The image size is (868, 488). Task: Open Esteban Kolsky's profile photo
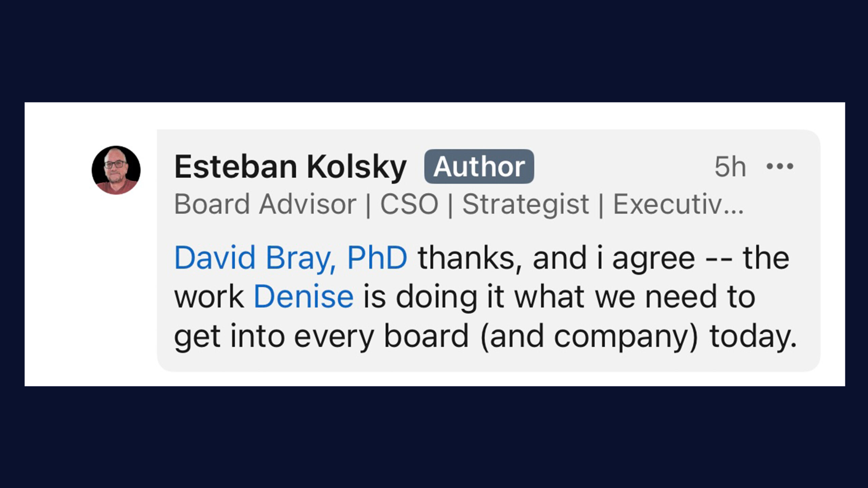[116, 170]
